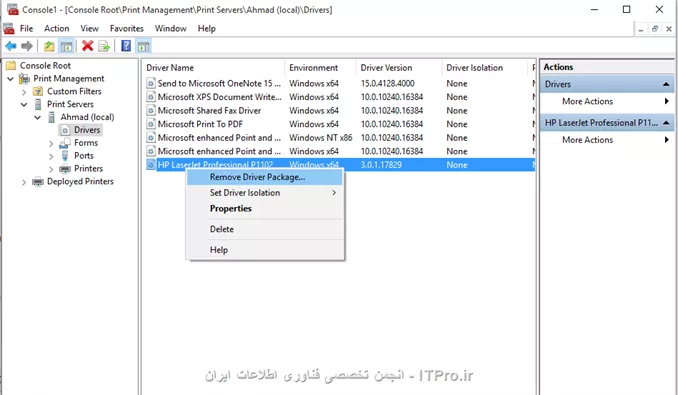Open the Window menu
The height and width of the screenshot is (395, 678).
pyautogui.click(x=170, y=29)
